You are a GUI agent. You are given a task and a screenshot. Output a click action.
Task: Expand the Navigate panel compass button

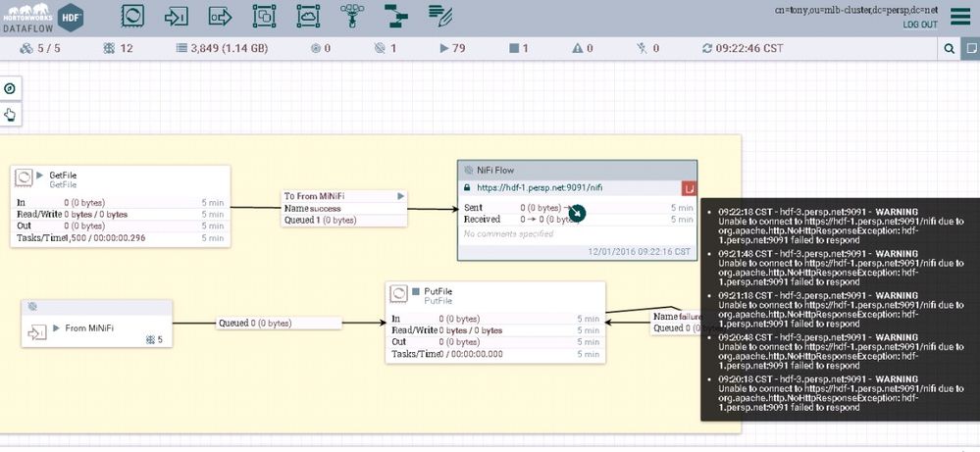10,88
